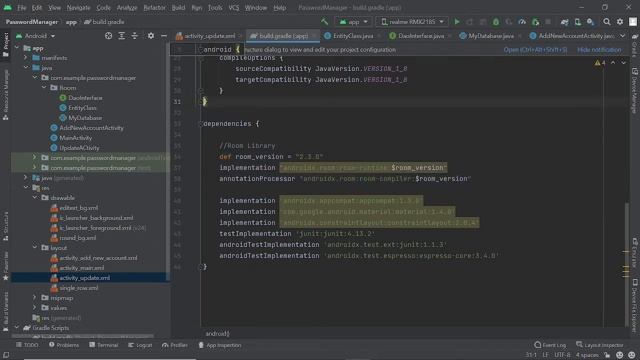
Task: Open the Android project view dropdown
Action: click(x=35, y=36)
